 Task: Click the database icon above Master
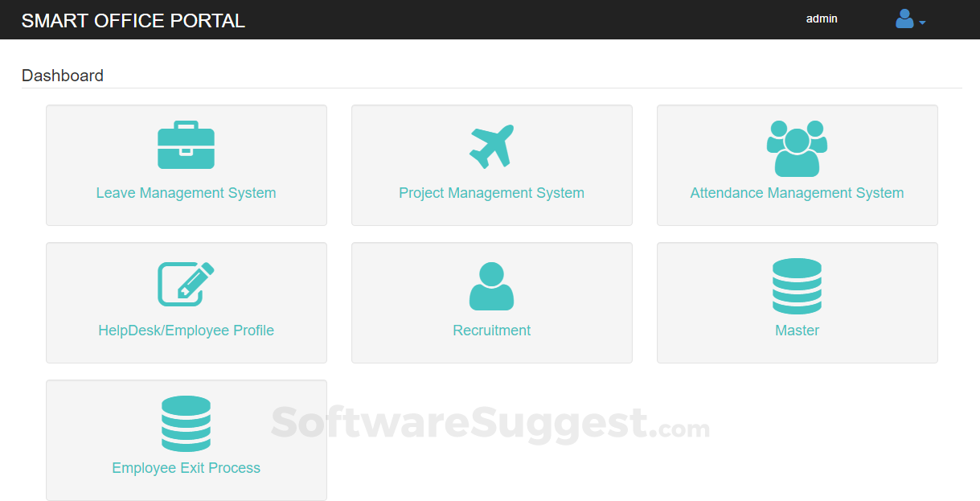[797, 285]
